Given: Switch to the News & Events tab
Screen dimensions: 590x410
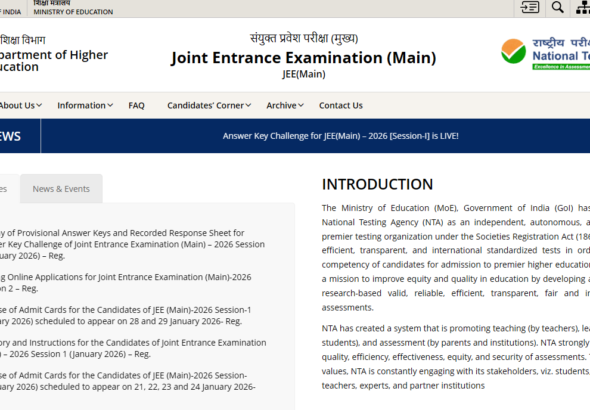Looking at the screenshot, I should point(61,189).
